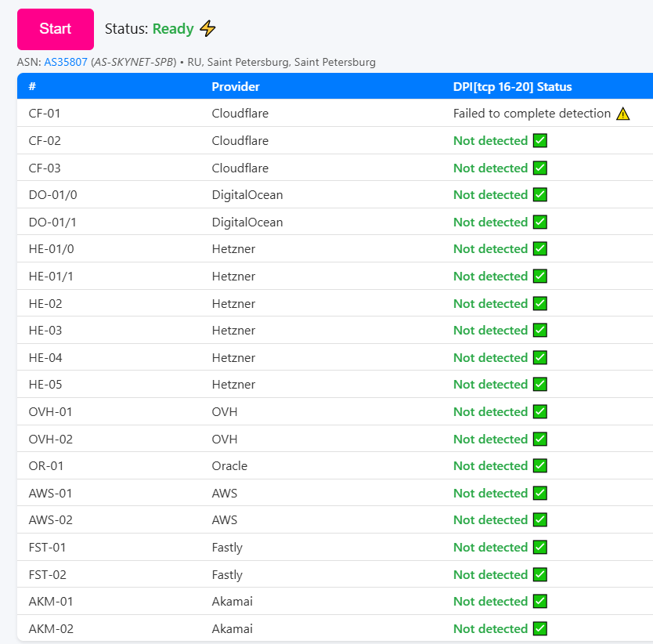Click 'Not detected' text in HE-05 row
The height and width of the screenshot is (644, 653).
pyautogui.click(x=491, y=385)
